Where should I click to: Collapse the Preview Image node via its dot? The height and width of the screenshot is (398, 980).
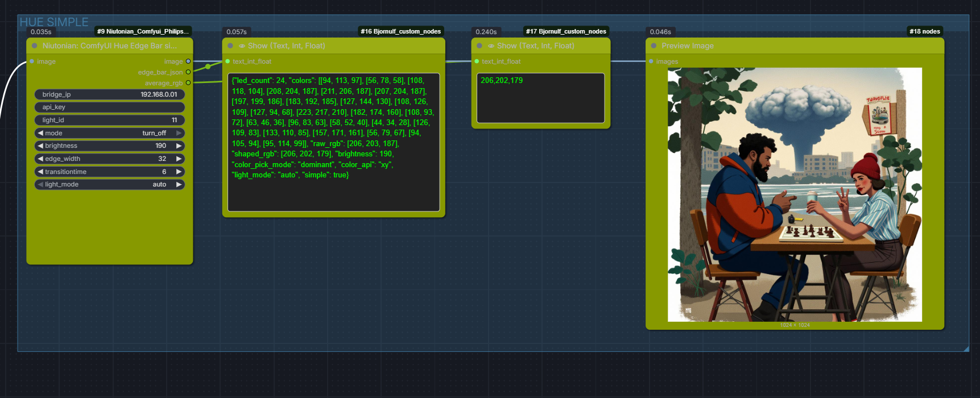point(654,46)
